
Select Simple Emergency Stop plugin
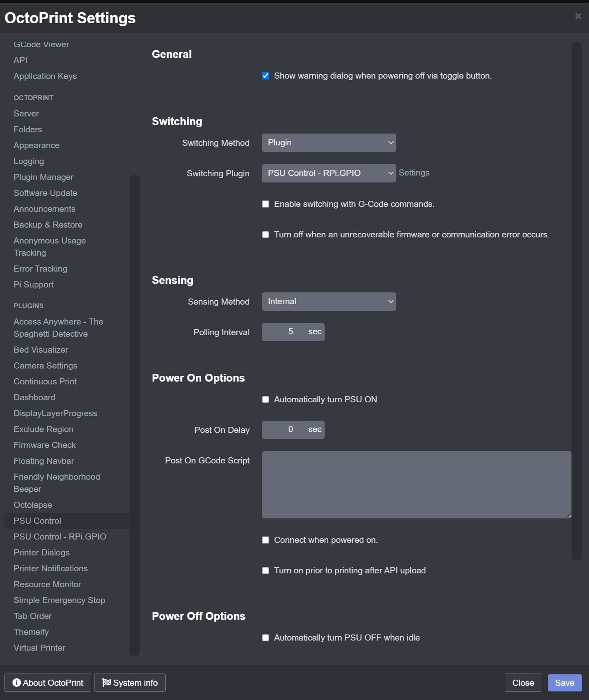click(59, 600)
